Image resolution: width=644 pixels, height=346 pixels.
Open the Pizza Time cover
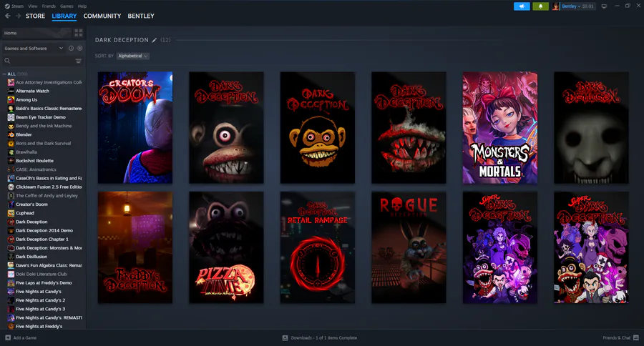(x=226, y=247)
